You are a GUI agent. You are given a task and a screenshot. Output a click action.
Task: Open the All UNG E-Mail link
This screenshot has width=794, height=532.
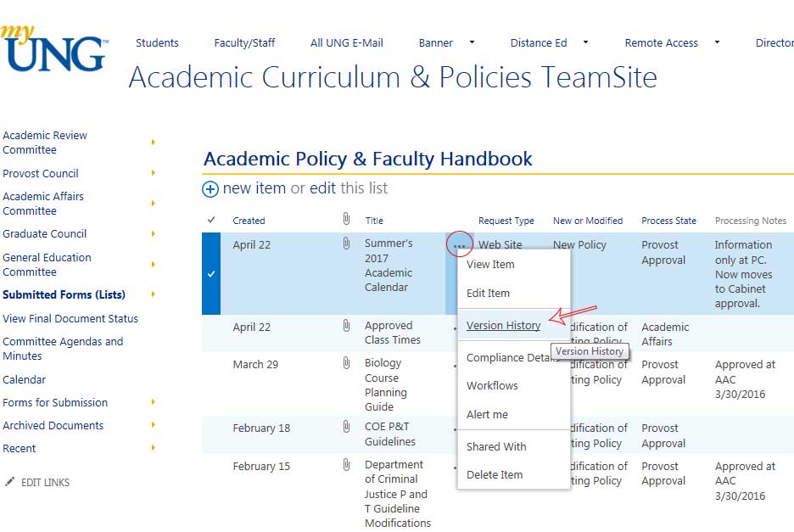point(347,43)
